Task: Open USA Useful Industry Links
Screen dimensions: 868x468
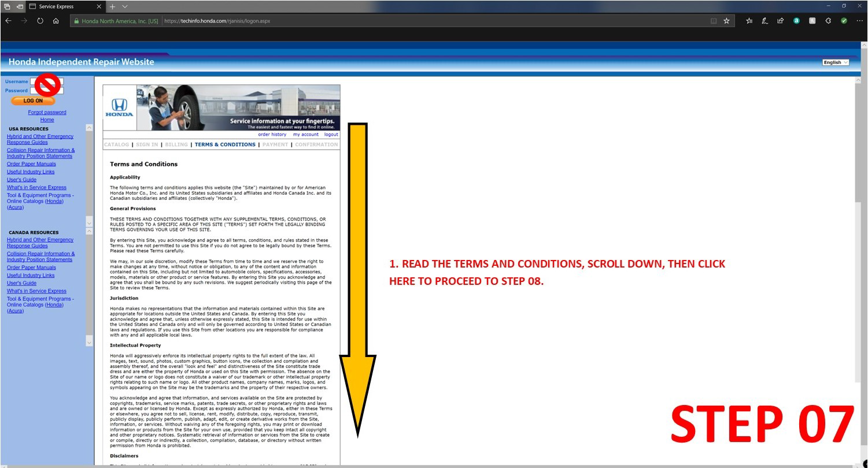Action: click(31, 172)
